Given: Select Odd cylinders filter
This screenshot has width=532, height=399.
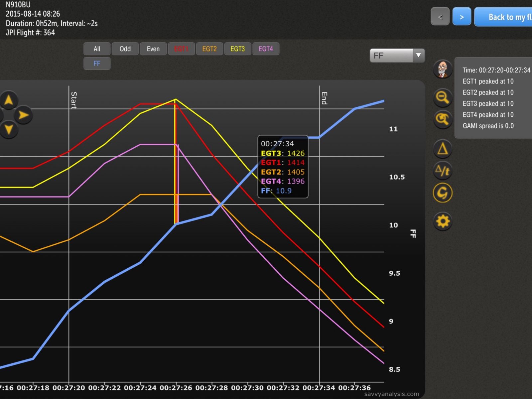Looking at the screenshot, I should [125, 49].
